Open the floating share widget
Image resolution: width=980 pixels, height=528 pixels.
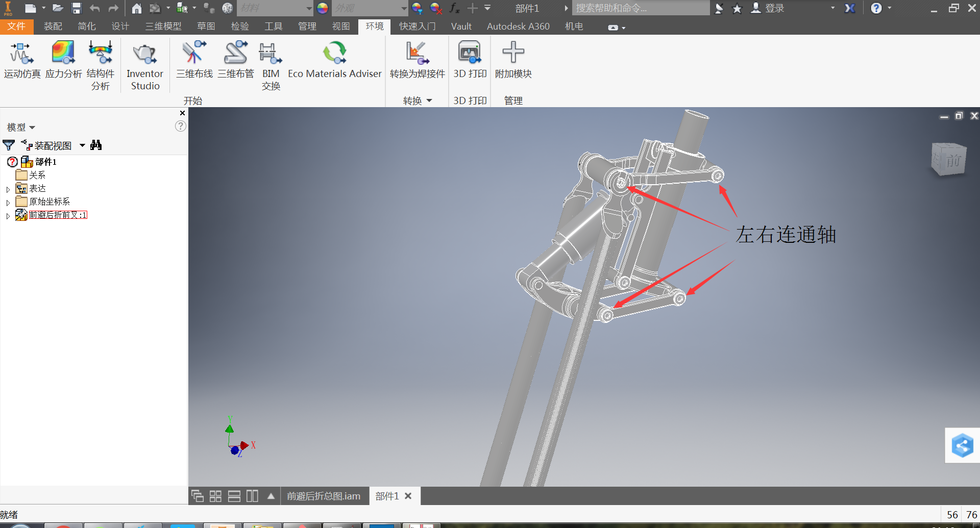[x=962, y=445]
